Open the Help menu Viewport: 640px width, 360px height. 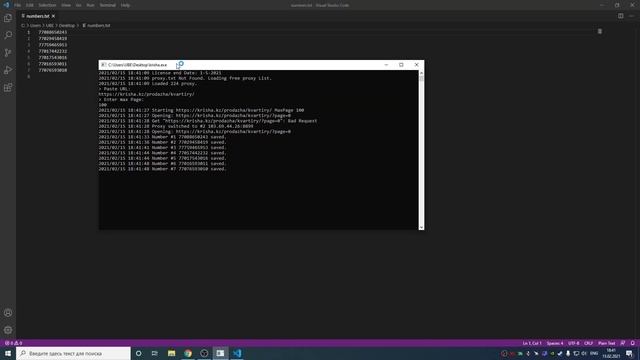coord(125,5)
